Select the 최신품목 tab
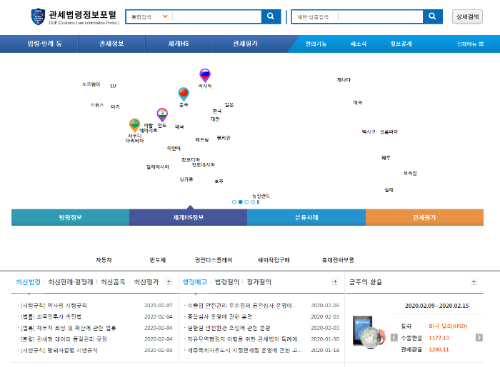The height and width of the screenshot is (367, 500). coord(113,282)
